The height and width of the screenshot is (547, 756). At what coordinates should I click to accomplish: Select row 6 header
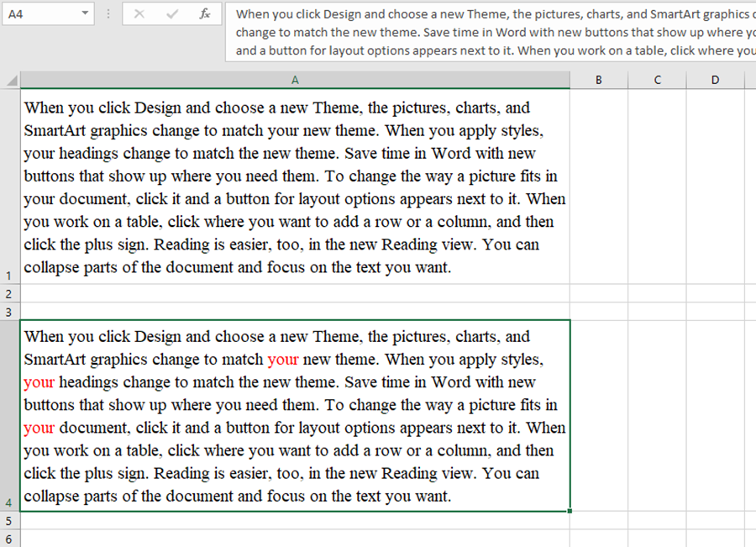click(9, 539)
